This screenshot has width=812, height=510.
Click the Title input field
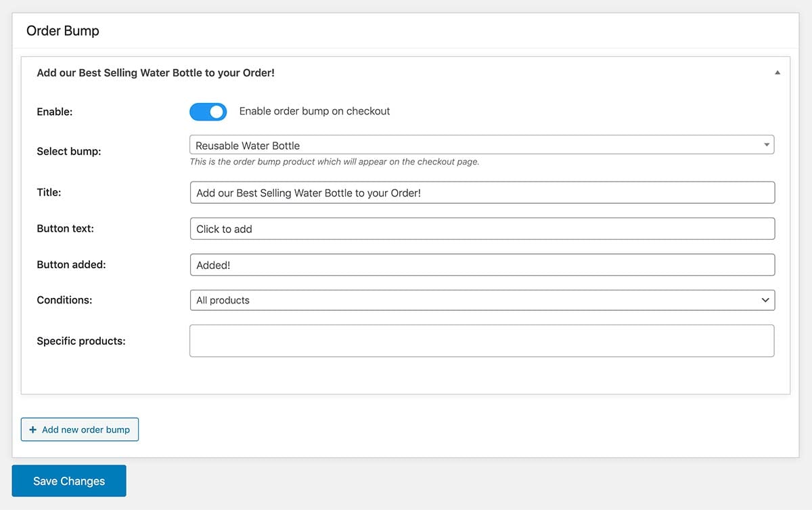pyautogui.click(x=482, y=192)
